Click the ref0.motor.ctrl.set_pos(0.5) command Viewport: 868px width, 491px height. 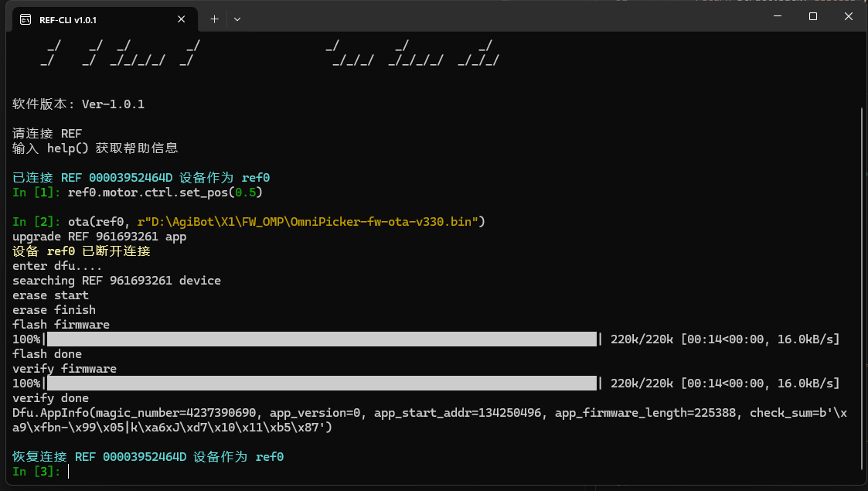tap(171, 192)
